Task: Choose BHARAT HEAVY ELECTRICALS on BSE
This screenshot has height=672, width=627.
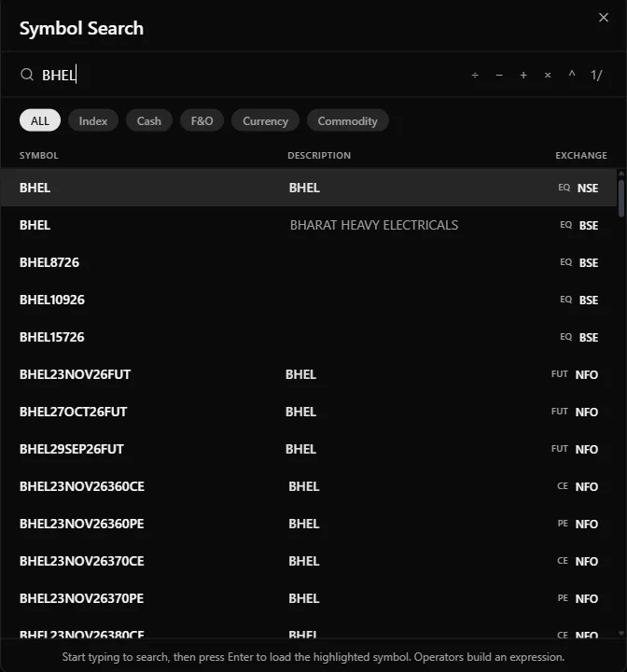Action: click(x=309, y=225)
